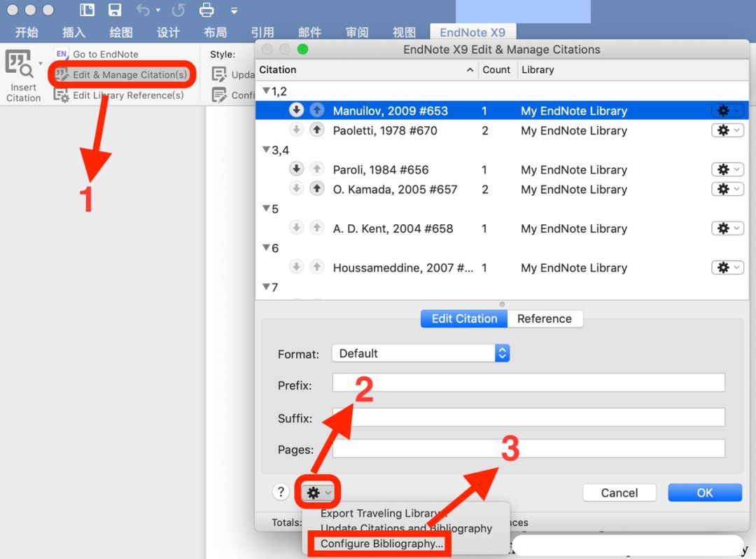Click the help question mark button
This screenshot has height=559, width=756.
coord(281,492)
